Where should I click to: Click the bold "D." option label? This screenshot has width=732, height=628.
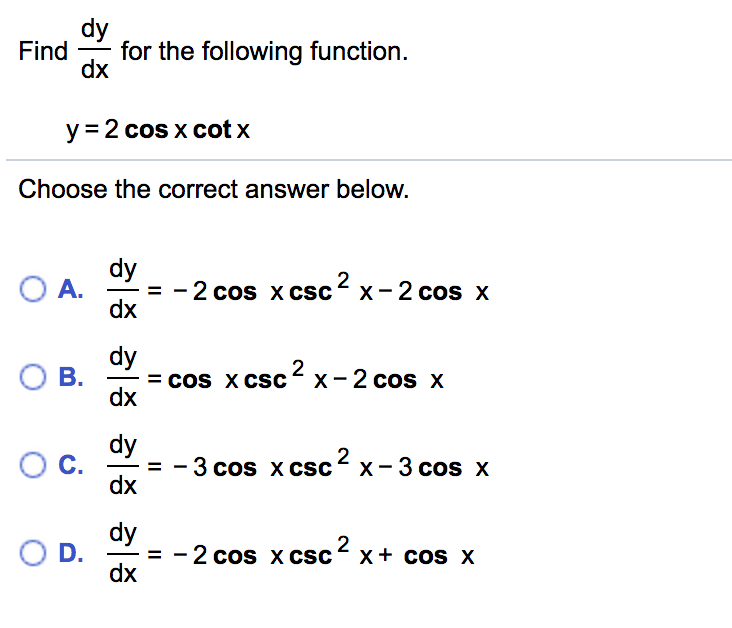point(70,554)
